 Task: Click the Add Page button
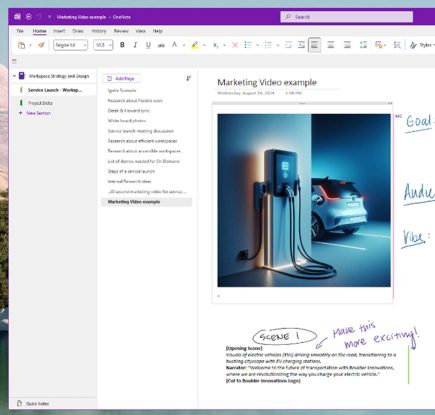121,78
